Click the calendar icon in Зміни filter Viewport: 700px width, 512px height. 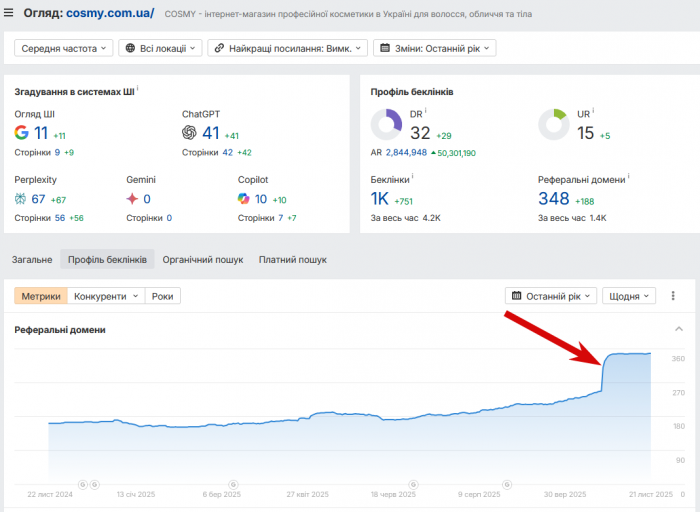[385, 48]
